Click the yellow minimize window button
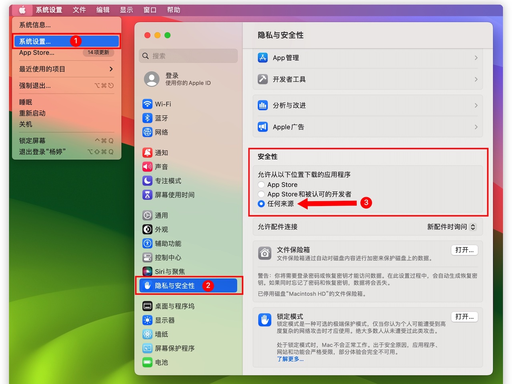Image resolution: width=512 pixels, height=384 pixels. tap(157, 35)
